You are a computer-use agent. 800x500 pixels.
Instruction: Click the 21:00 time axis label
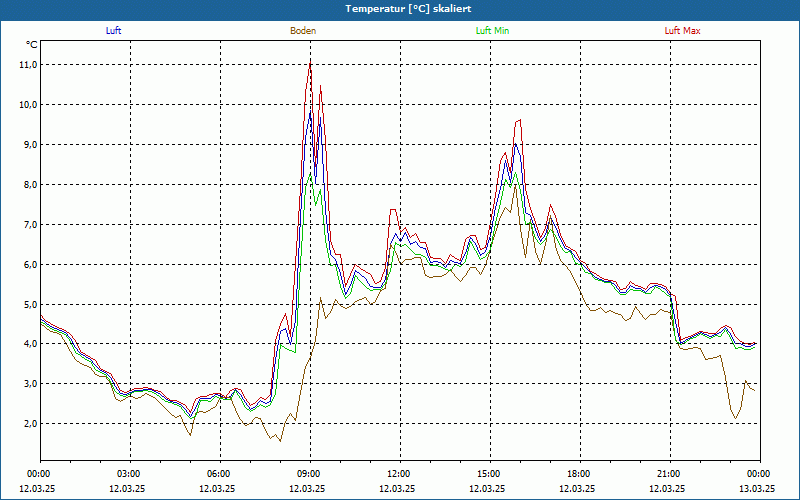(x=670, y=474)
